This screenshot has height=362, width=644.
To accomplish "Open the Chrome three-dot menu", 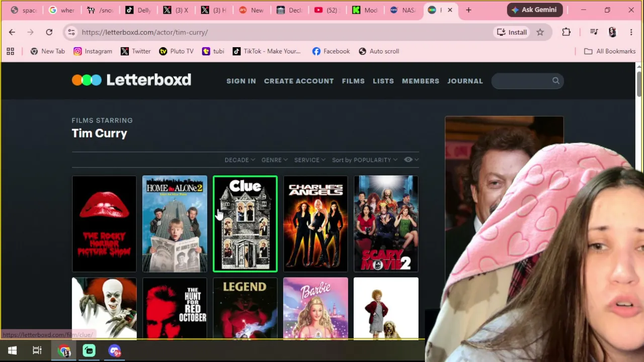I will coord(631,32).
